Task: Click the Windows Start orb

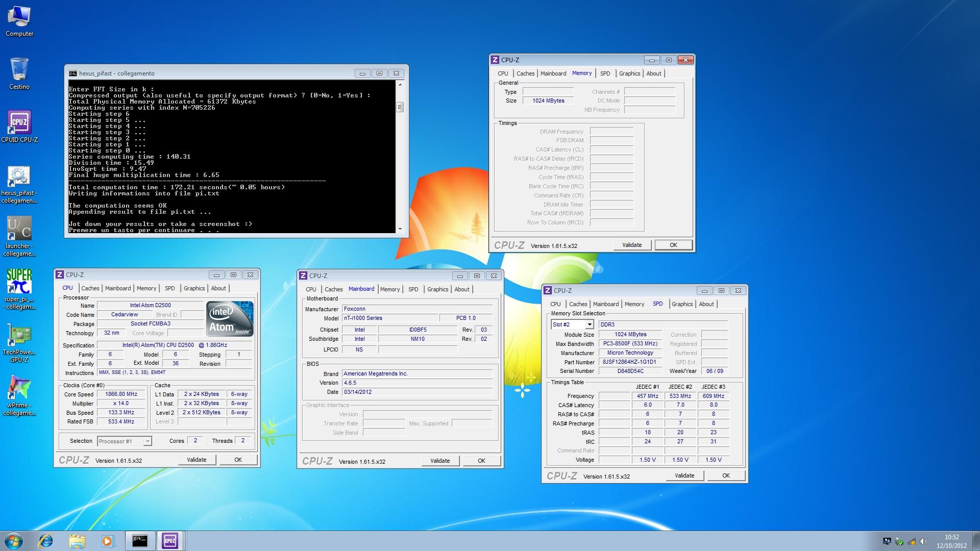Action: (14, 541)
